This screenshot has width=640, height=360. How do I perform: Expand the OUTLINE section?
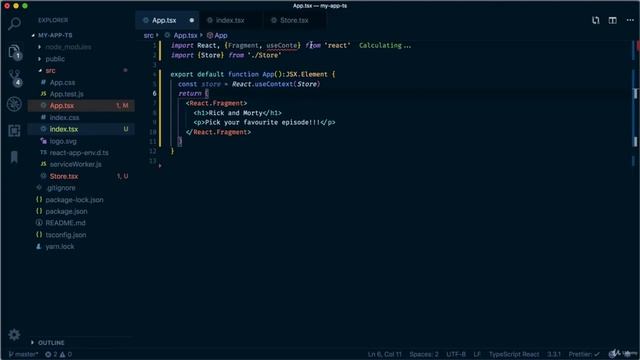coord(32,342)
